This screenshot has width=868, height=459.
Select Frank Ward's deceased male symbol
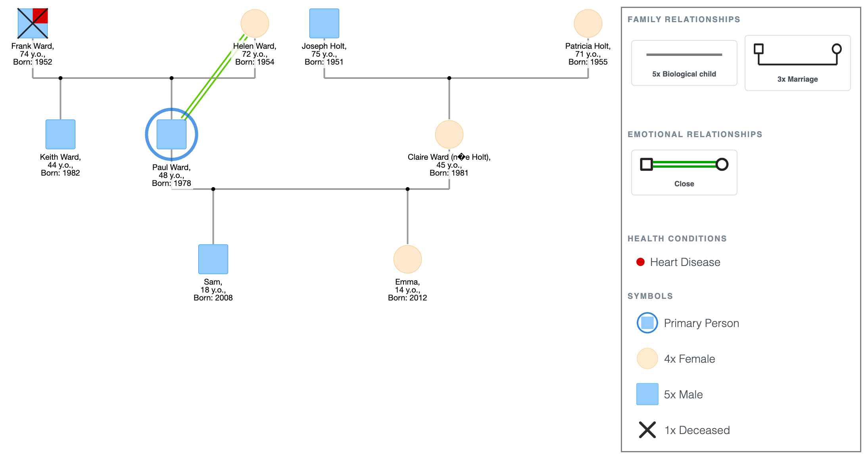point(33,23)
